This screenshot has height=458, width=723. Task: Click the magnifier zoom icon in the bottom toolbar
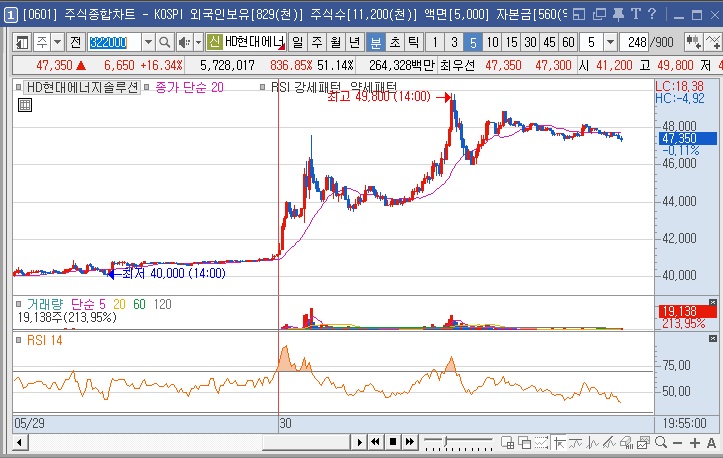[x=661, y=443]
